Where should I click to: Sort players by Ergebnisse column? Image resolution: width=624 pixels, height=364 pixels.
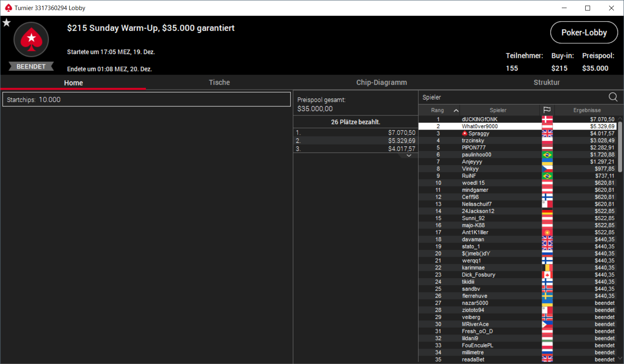(586, 110)
